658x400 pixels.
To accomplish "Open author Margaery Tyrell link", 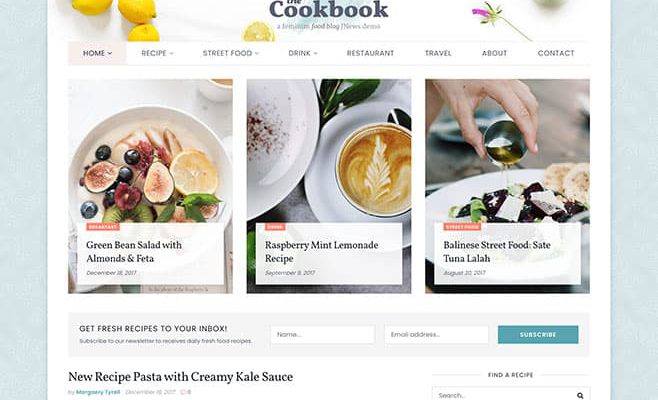I will pyautogui.click(x=98, y=392).
